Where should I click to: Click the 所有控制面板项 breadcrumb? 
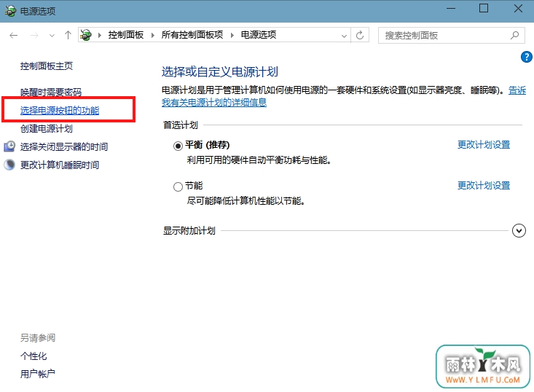(192, 35)
